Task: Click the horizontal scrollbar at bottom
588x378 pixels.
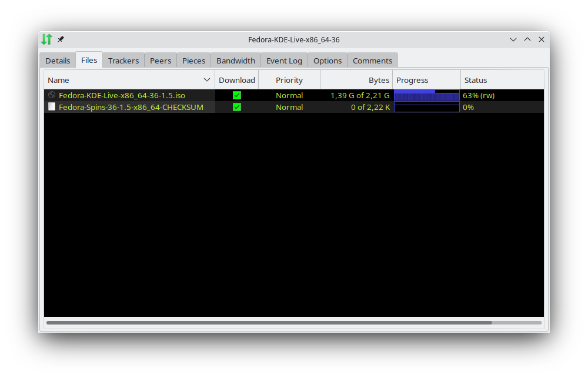Action: (269, 323)
